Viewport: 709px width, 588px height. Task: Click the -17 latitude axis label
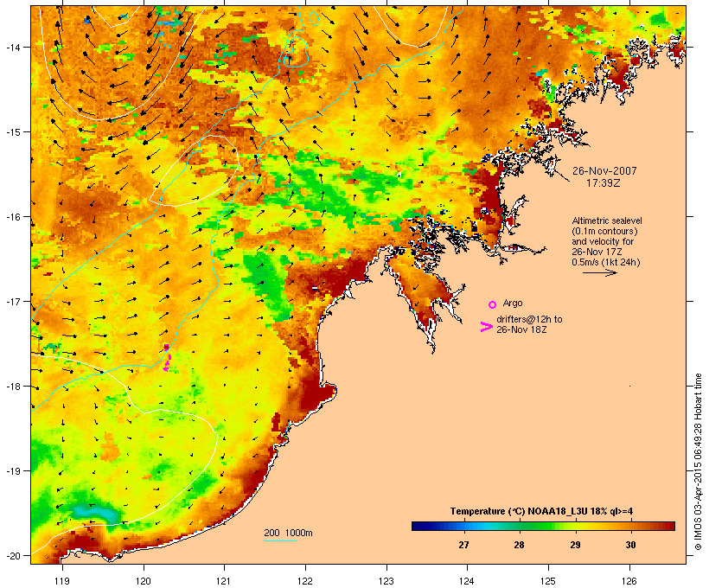point(12,301)
